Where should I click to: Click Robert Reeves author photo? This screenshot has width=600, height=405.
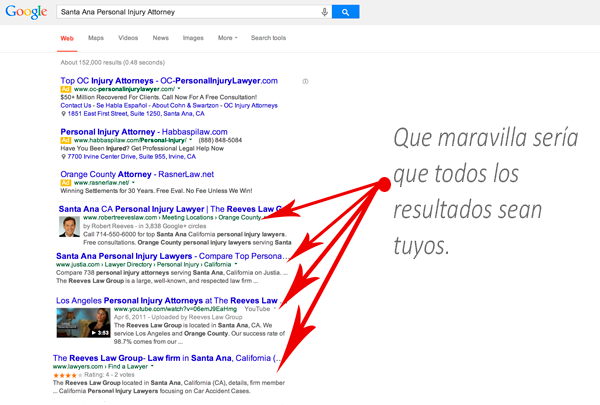click(x=69, y=227)
